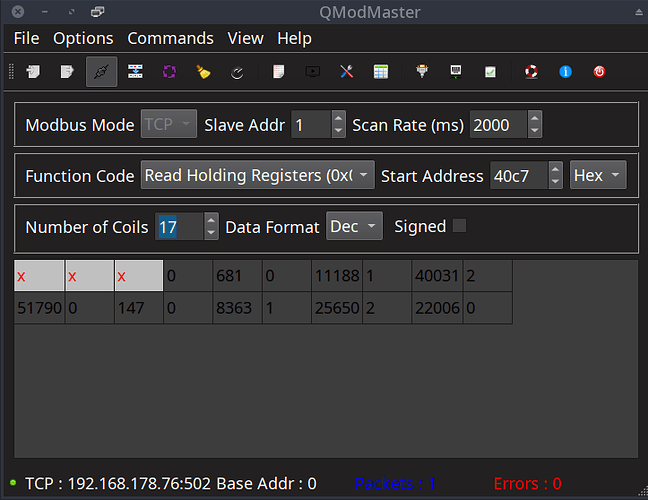Click the Load Session toolbar icon
Screen dimensions: 648x500
click(x=33, y=72)
